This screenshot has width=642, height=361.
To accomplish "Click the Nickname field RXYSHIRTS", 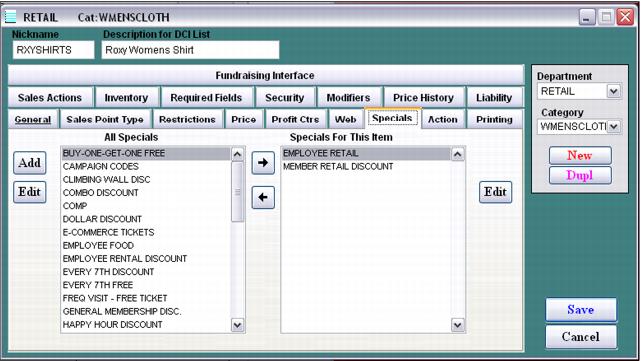I will (53, 50).
